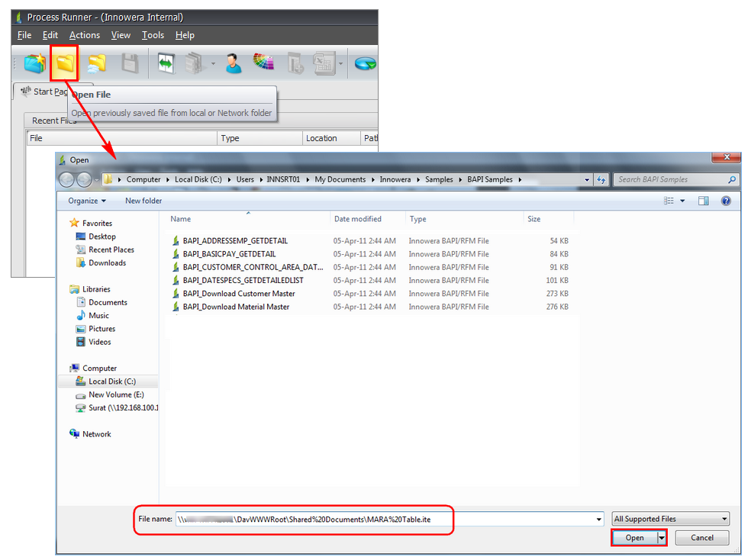Select BAPI_Download Material Master file
Screen dimensions: 748x560
click(235, 307)
